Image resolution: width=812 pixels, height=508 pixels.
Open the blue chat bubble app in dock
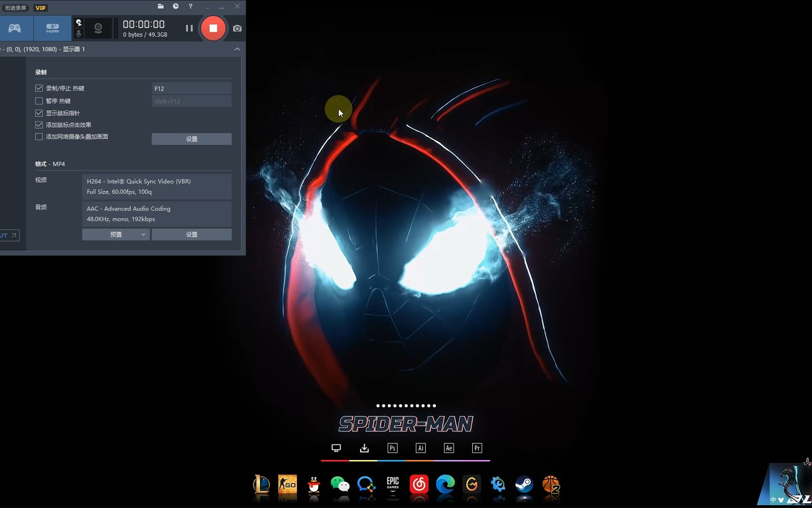pyautogui.click(x=367, y=484)
